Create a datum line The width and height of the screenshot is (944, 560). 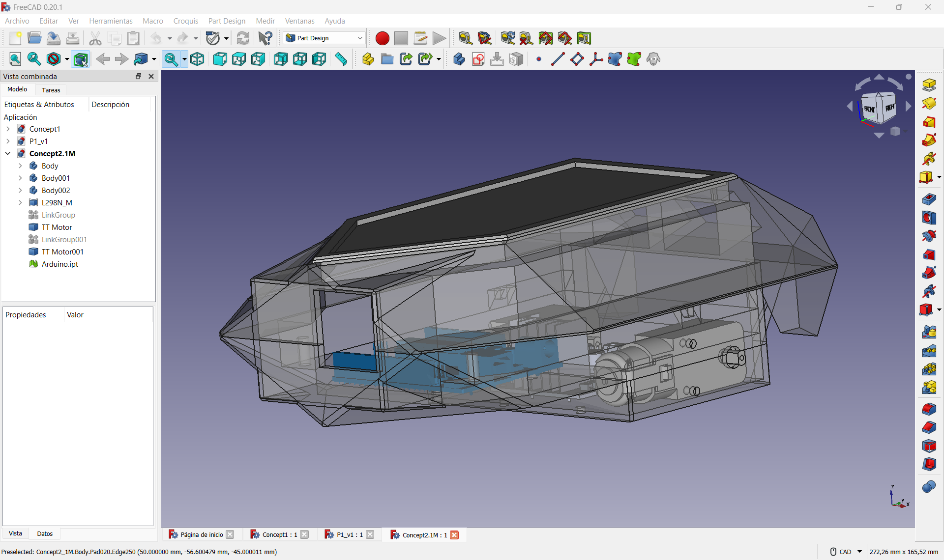pyautogui.click(x=558, y=59)
